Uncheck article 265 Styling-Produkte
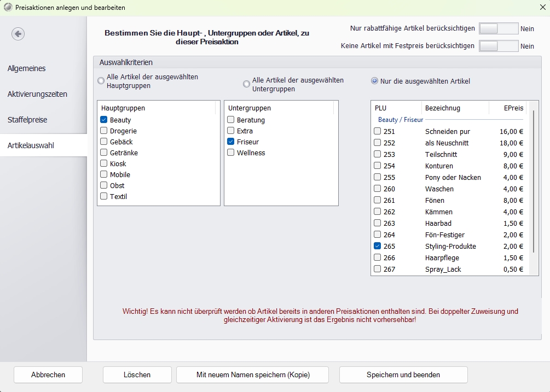 pyautogui.click(x=378, y=246)
